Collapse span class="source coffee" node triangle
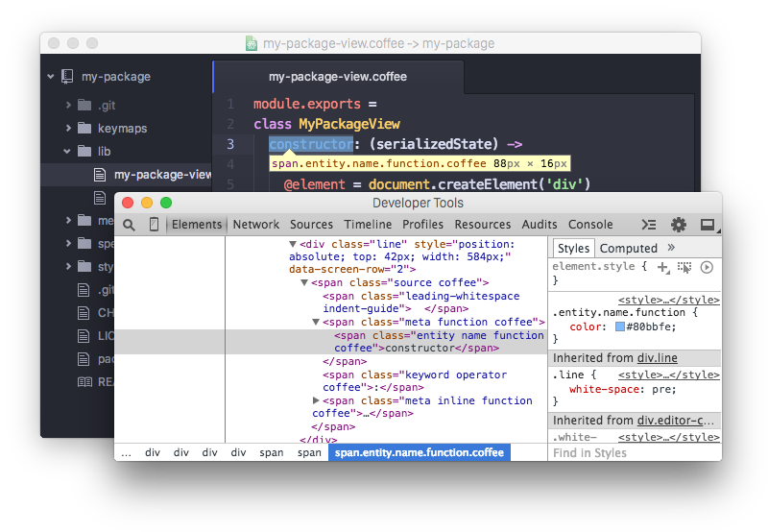Image resolution: width=768 pixels, height=532 pixels. (304, 282)
